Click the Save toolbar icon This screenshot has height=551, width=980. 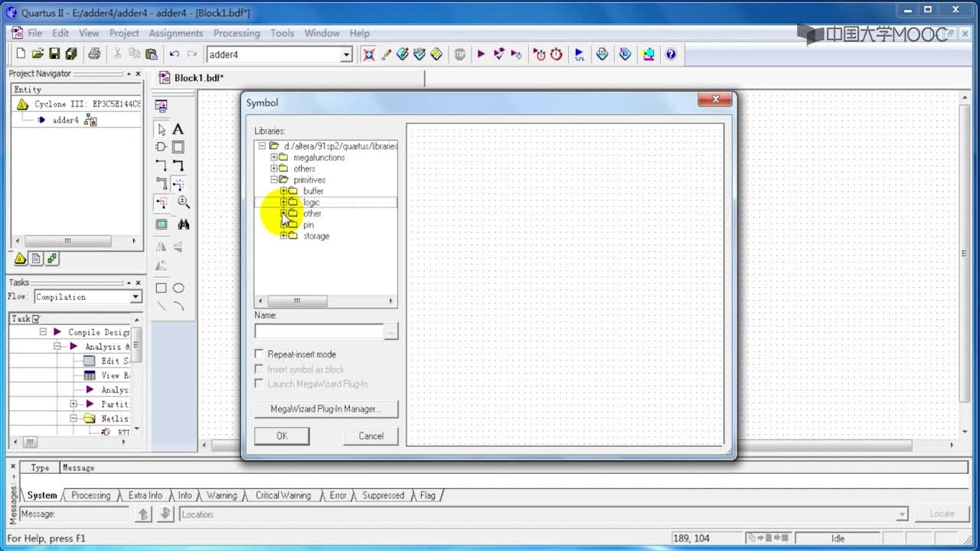[54, 54]
